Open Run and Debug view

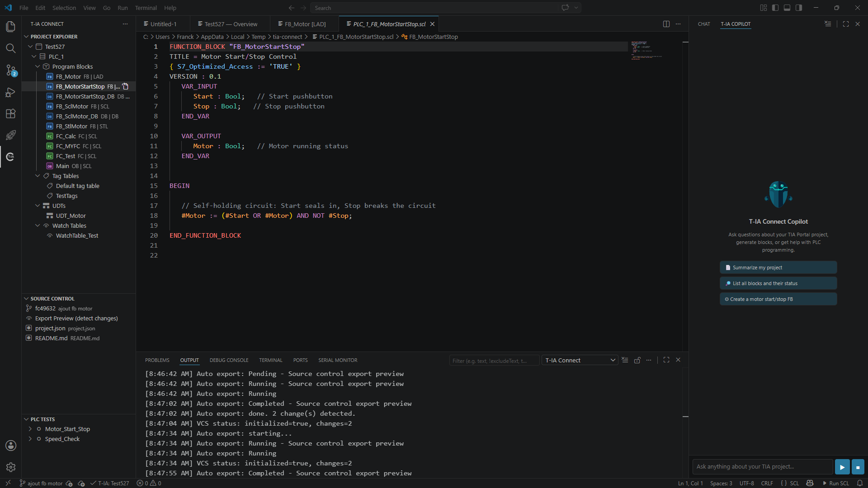(10, 92)
